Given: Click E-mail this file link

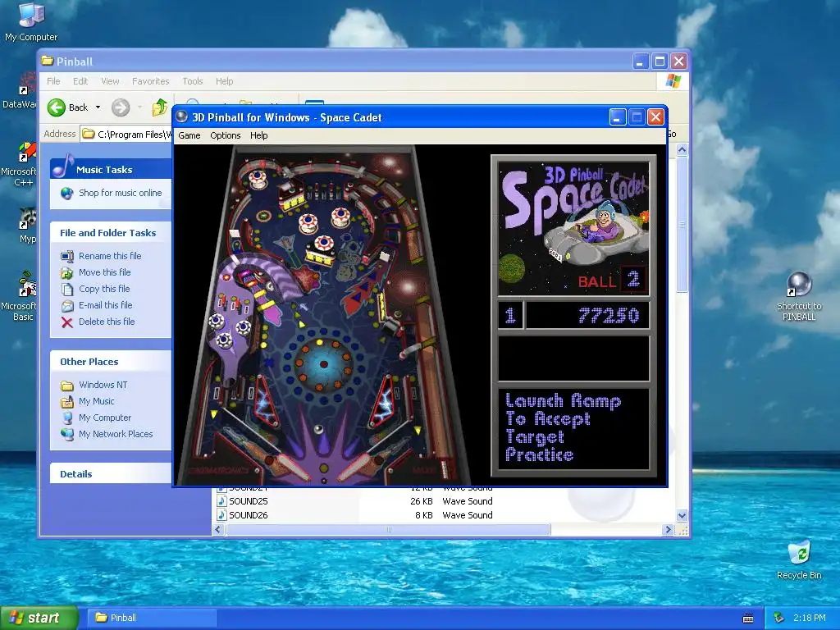Looking at the screenshot, I should click(x=106, y=305).
